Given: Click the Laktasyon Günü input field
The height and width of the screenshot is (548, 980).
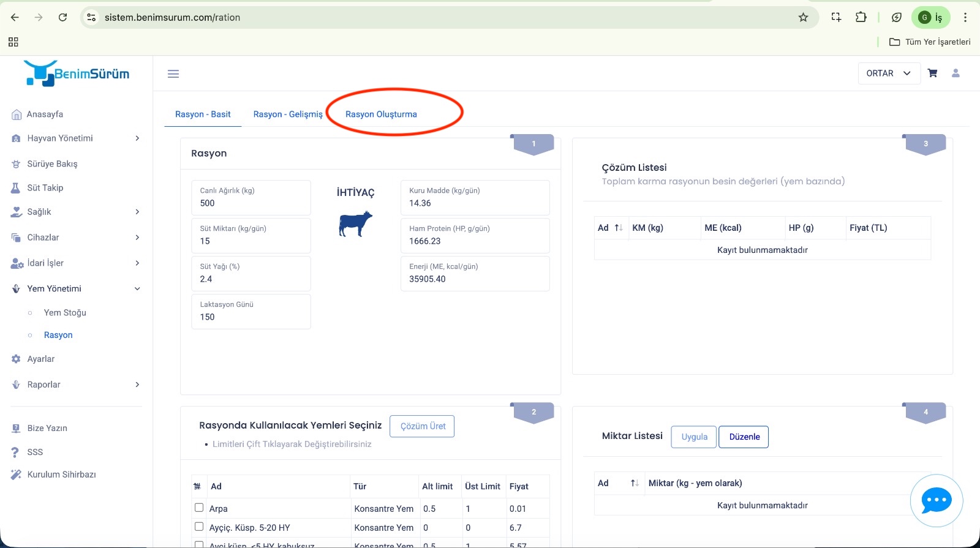Looking at the screenshot, I should coord(251,311).
